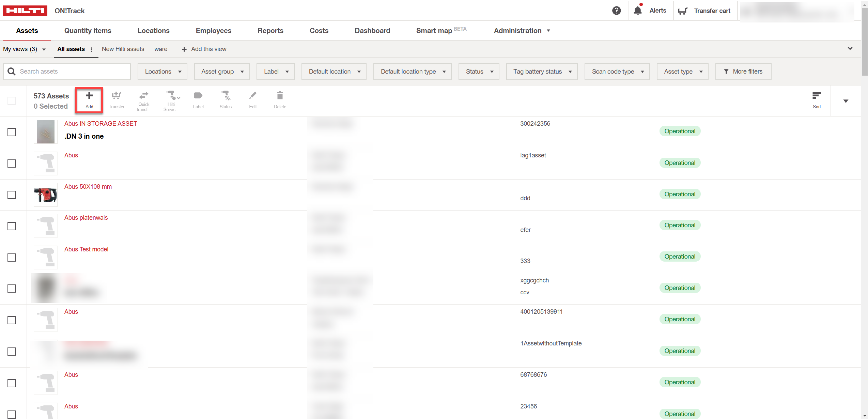Click the Delete trash icon
868x419 pixels.
tap(280, 95)
